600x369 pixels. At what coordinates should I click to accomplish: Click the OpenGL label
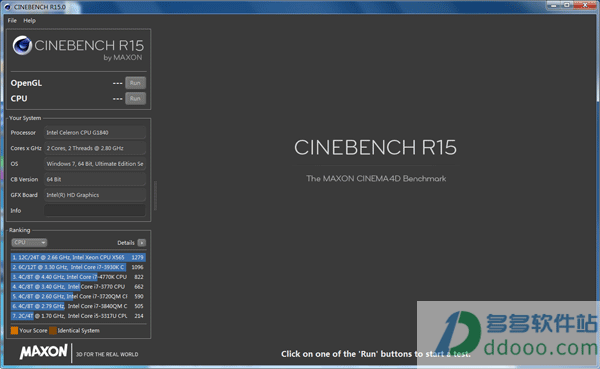point(26,83)
